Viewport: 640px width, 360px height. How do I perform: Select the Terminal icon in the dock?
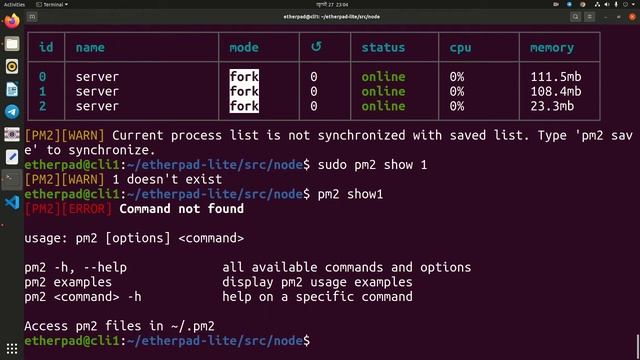point(12,180)
